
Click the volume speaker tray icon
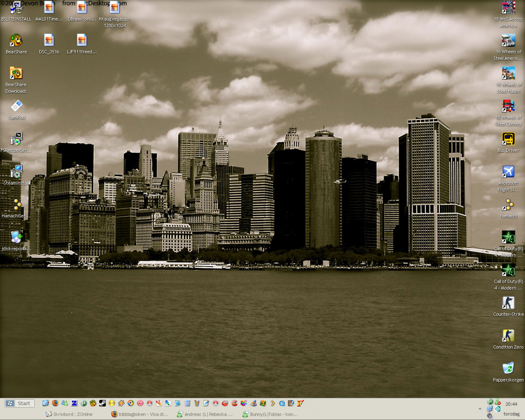pos(490,416)
